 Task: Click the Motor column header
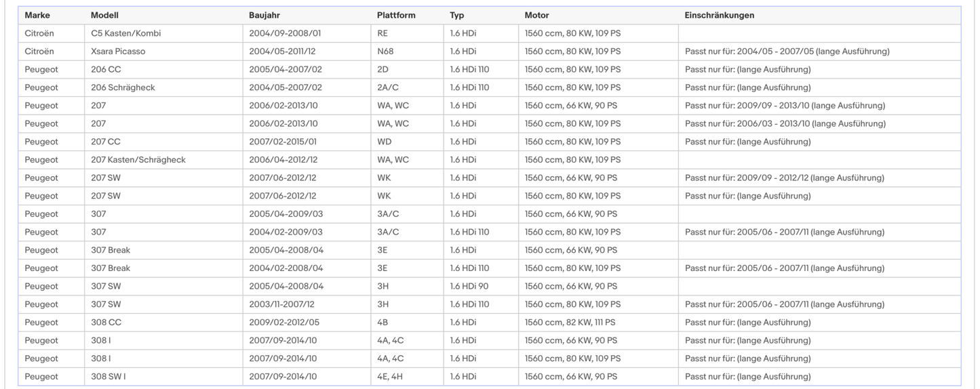click(536, 15)
